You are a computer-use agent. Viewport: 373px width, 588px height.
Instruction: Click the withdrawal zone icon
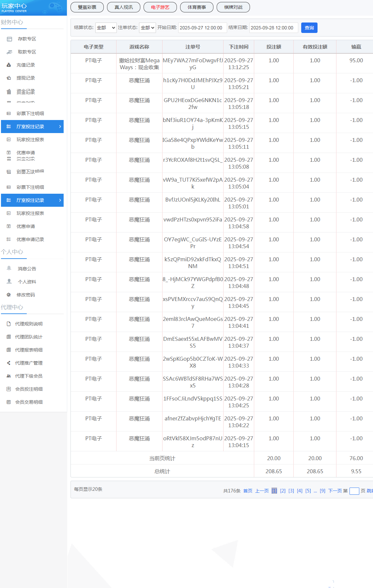point(9,52)
